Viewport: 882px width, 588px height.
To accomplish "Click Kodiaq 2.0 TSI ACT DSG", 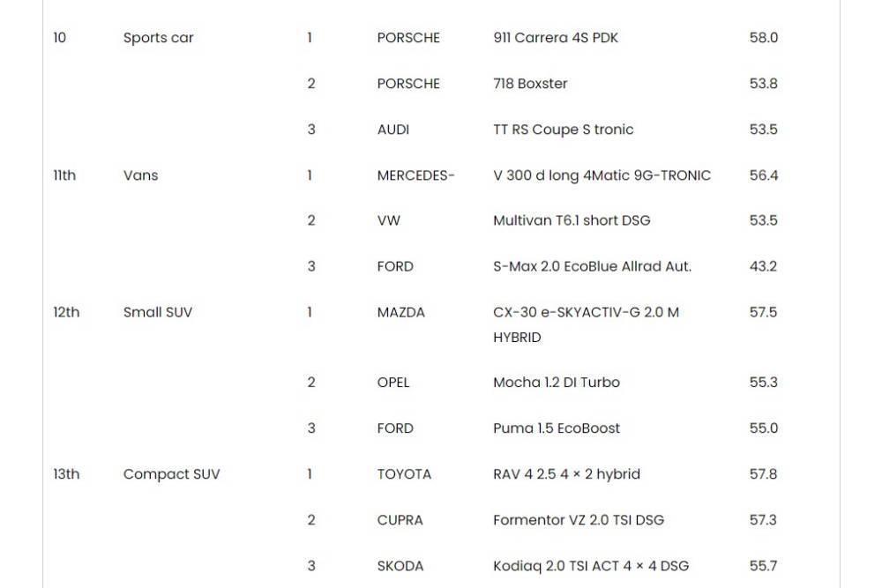I will click(591, 566).
